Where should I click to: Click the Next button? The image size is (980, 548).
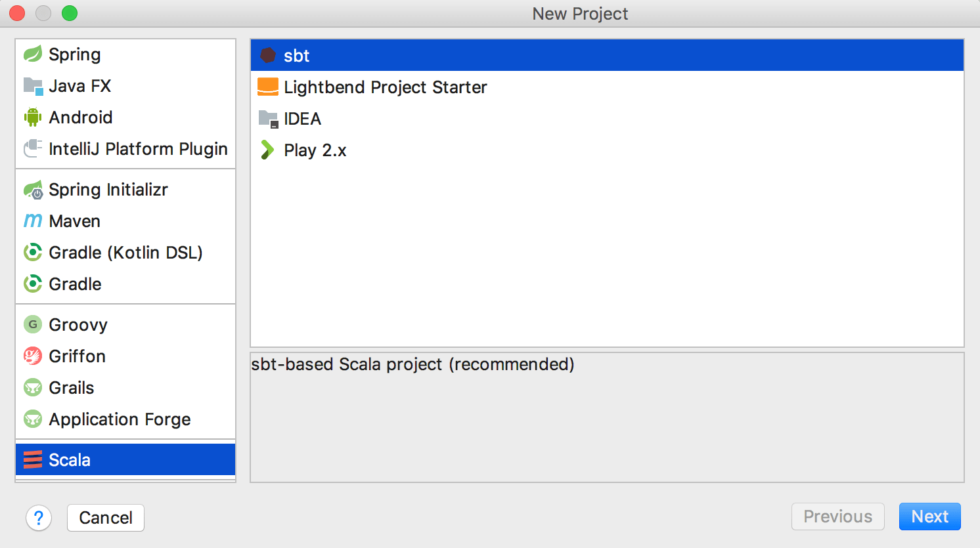tap(929, 516)
